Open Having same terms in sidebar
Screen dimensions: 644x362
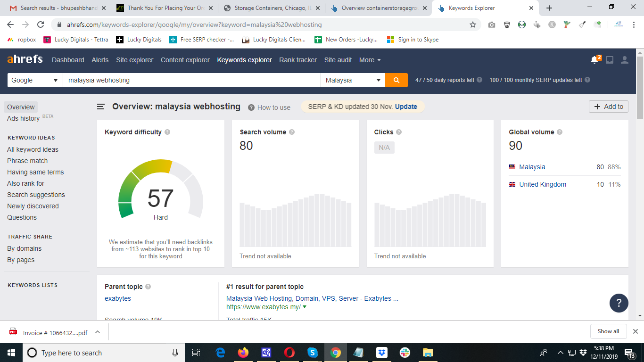point(35,172)
